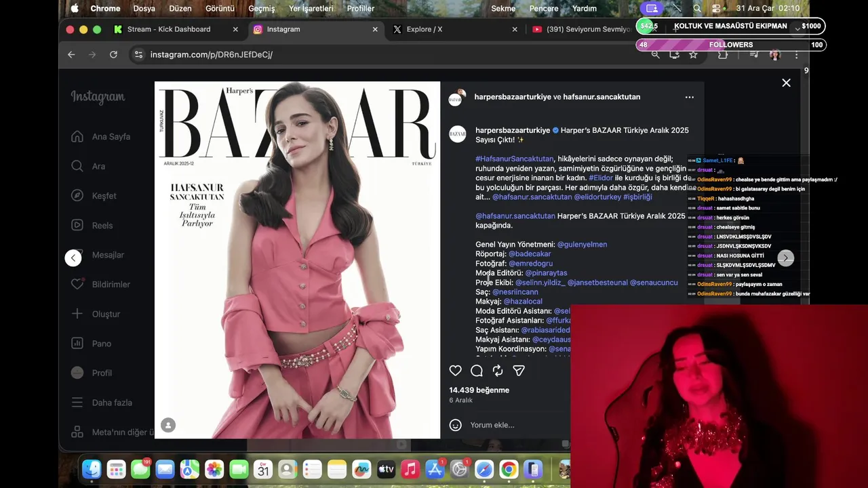The image size is (868, 488).
Task: Open Control Center in menu bar
Action: coord(717,8)
